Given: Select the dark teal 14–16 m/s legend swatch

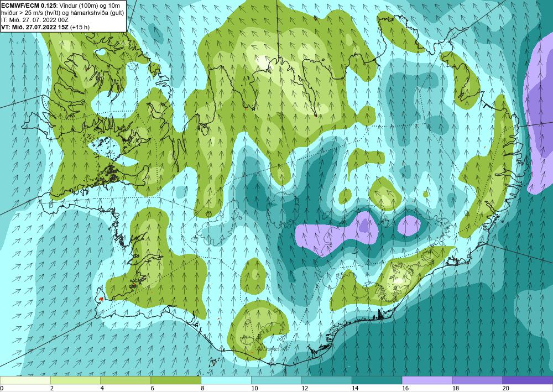Looking at the screenshot, I should coord(377,380).
